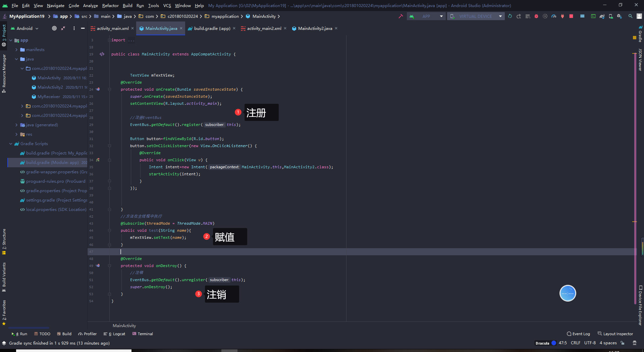Screen dimensions: 644x352
Task: Hide the Project panel with minus icon
Action: [83, 28]
